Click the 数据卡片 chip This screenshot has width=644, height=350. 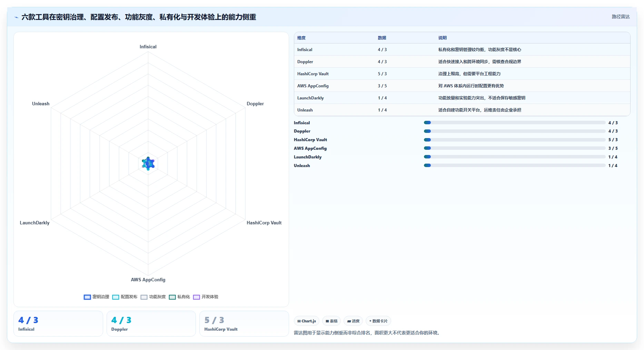[x=378, y=321]
